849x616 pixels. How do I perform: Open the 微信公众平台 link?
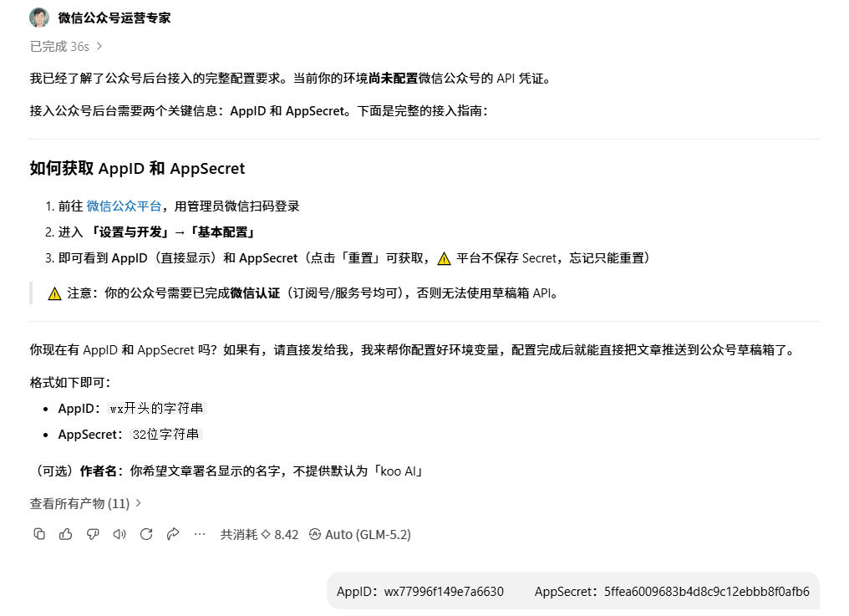coord(124,206)
